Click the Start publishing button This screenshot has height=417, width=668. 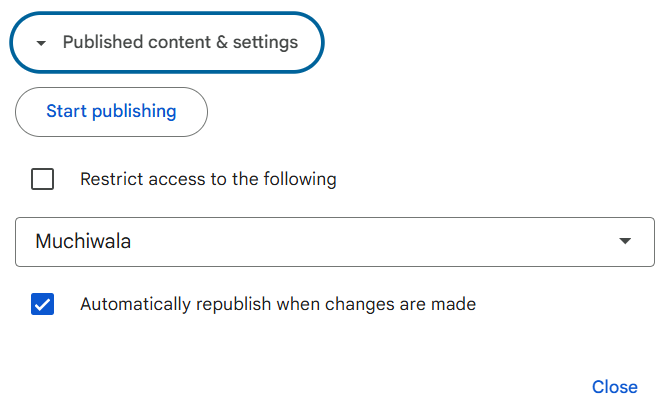[x=111, y=112]
